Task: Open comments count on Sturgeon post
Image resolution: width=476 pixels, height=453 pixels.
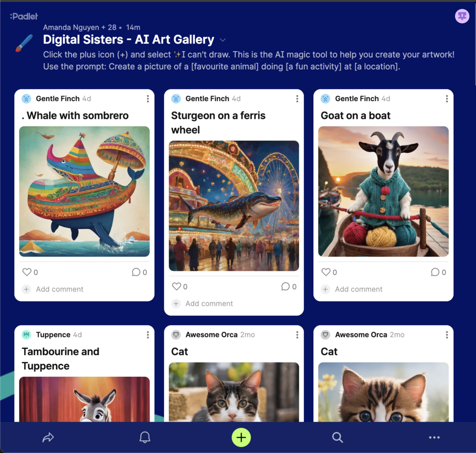Action: click(x=289, y=286)
